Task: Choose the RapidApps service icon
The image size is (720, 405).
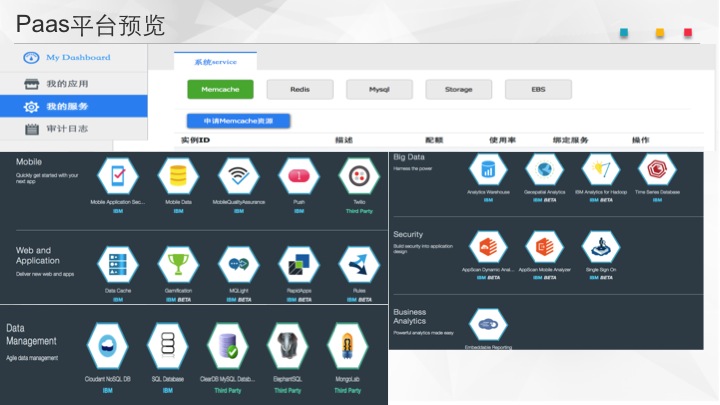Action: point(299,264)
